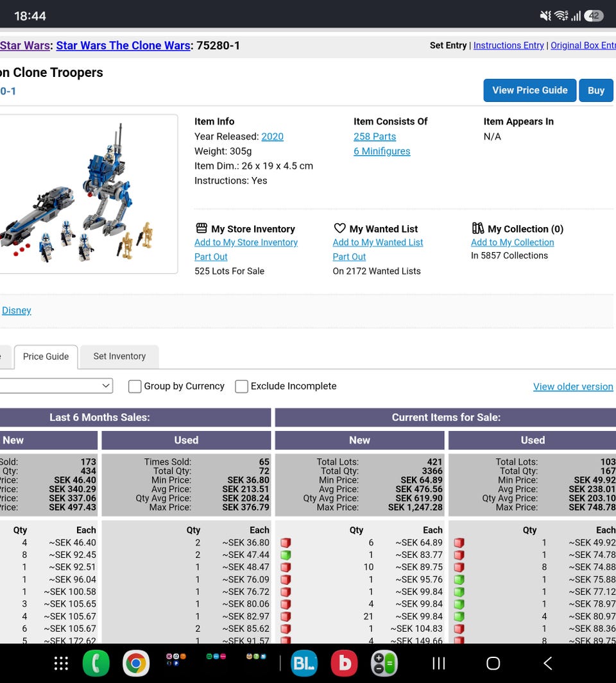
Task: Expand the price guide filter dropdown
Action: [x=56, y=386]
